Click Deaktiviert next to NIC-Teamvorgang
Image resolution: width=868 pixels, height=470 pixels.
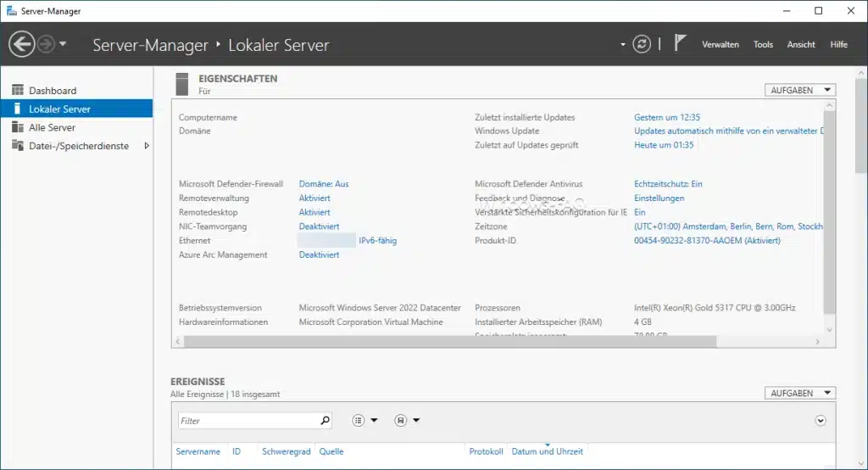tap(319, 227)
